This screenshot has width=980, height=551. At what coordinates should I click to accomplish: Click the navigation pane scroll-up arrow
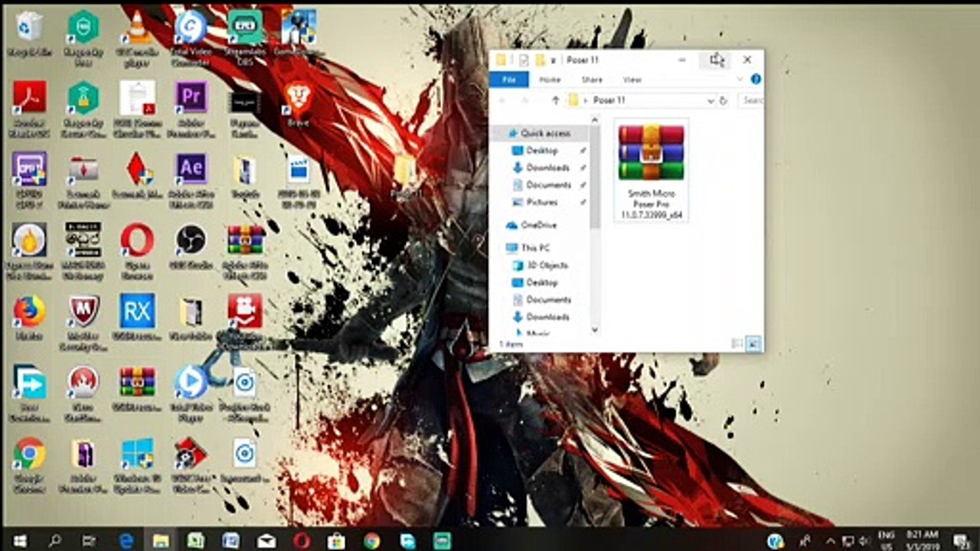pyautogui.click(x=595, y=121)
